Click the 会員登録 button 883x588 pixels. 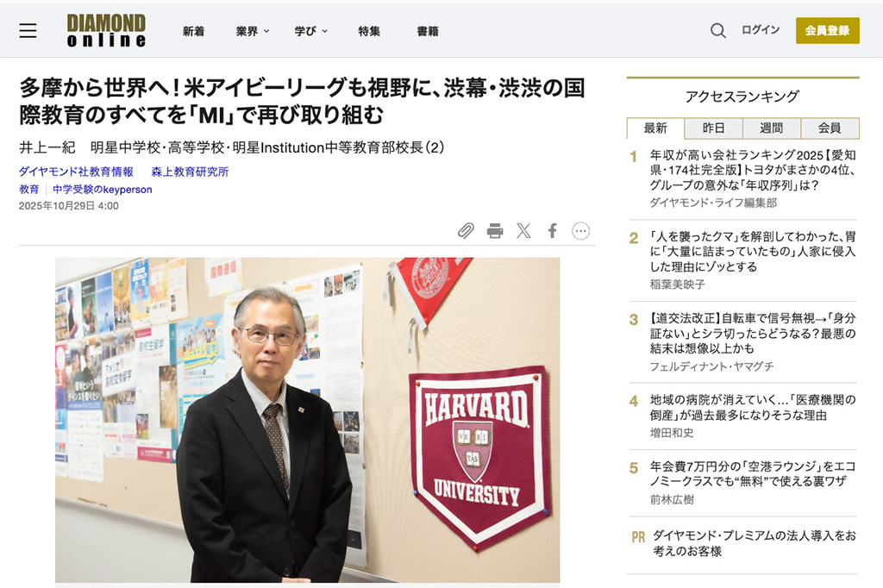827,30
